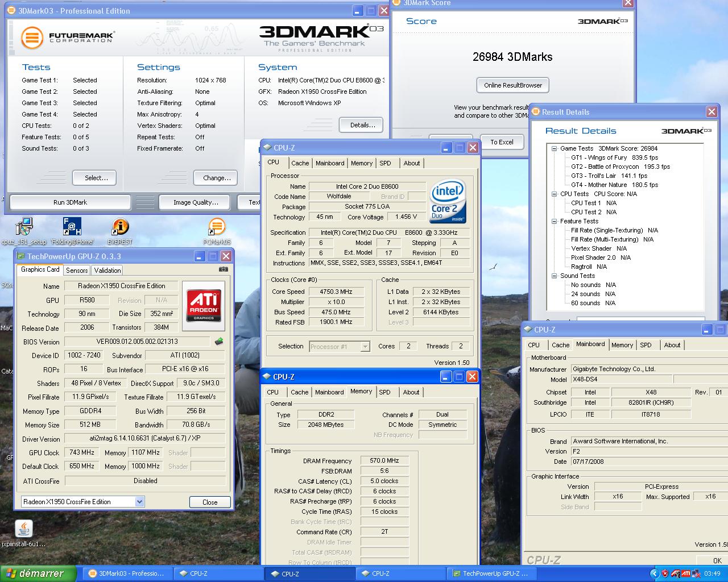Screen dimensions: 728x582
Task: Open Memory tab in the CPU-Z Motherboard window
Action: [622, 345]
